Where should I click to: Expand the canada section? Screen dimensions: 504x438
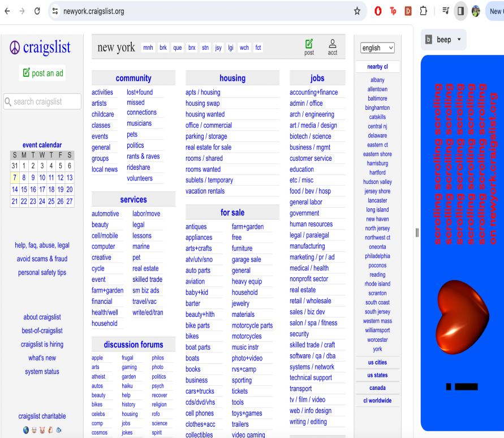[x=377, y=388]
